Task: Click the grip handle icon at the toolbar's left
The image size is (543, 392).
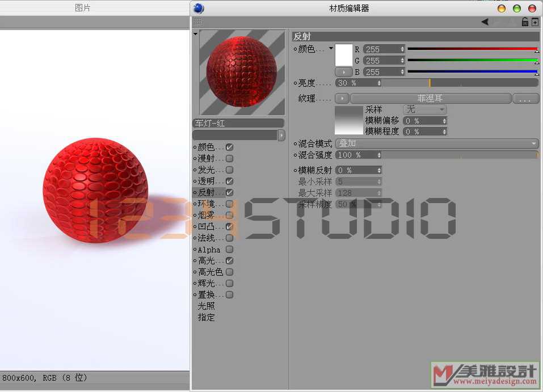Action: 197,22
